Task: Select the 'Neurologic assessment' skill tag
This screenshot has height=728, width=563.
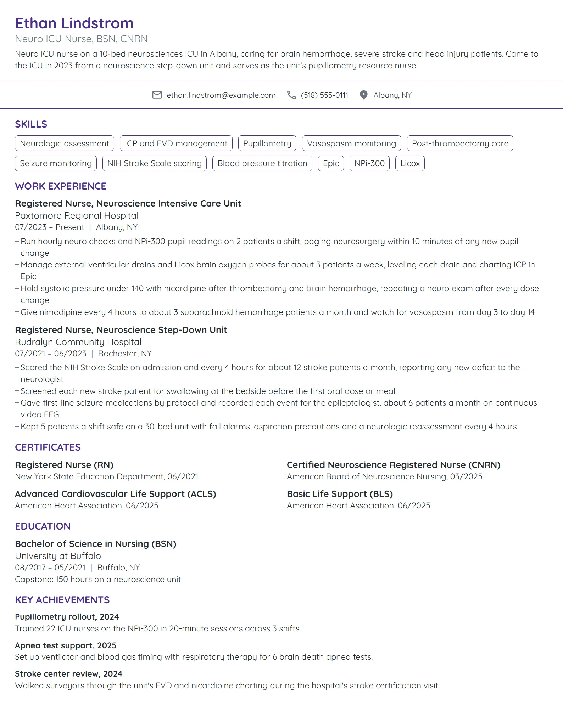Action: [x=65, y=143]
